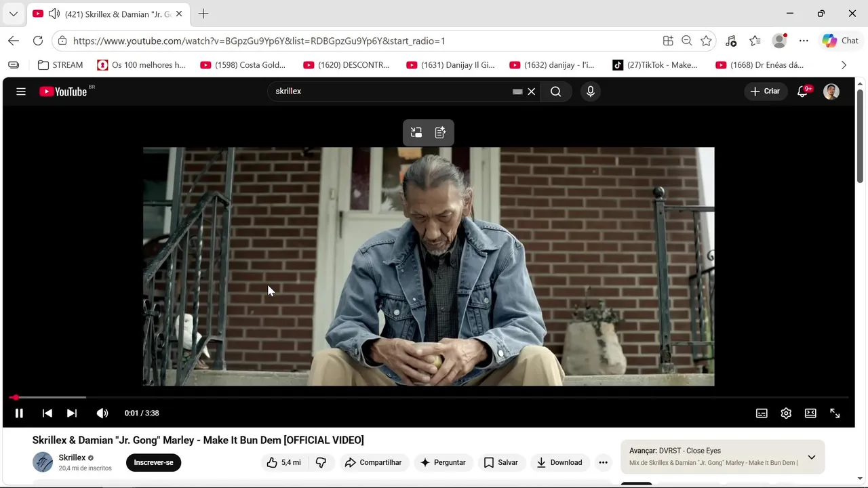Screen dimensions: 868x488
Task: Open the apps icon in address bar
Action: pyautogui.click(x=668, y=41)
